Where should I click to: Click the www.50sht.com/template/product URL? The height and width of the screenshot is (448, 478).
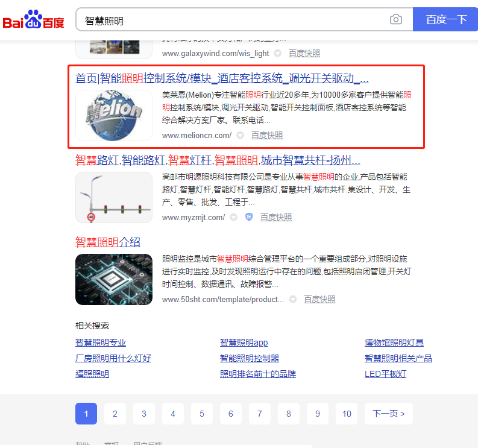(223, 300)
